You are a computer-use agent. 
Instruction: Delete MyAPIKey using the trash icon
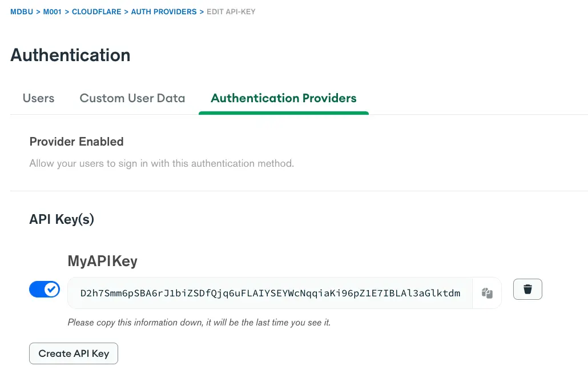(527, 289)
